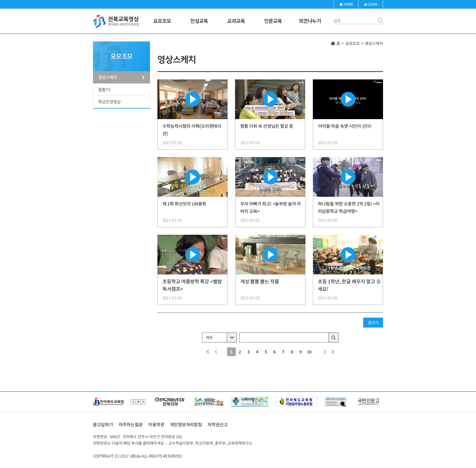Go to page 5
Viewport: 476px width, 468px height.
[266, 352]
